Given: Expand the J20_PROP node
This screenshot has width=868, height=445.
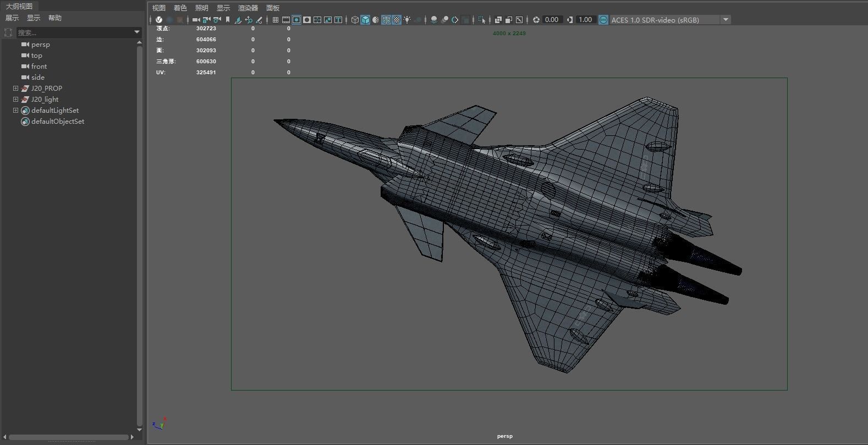Looking at the screenshot, I should click(x=16, y=89).
